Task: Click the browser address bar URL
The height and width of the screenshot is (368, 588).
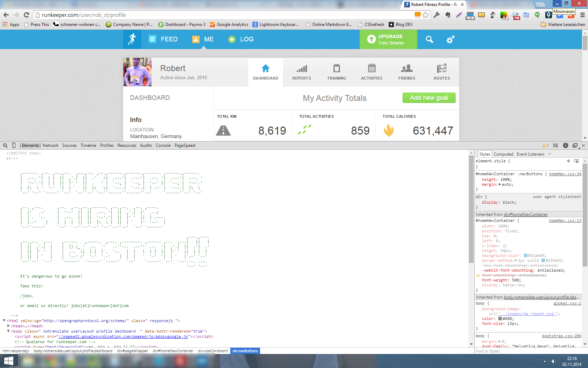Action: 84,15
